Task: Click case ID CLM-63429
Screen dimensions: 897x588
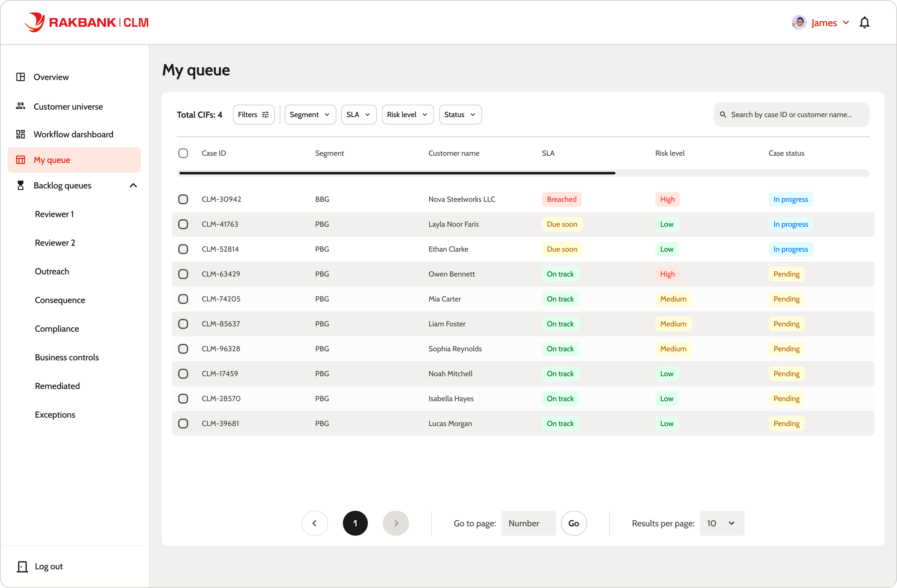Action: pos(221,274)
